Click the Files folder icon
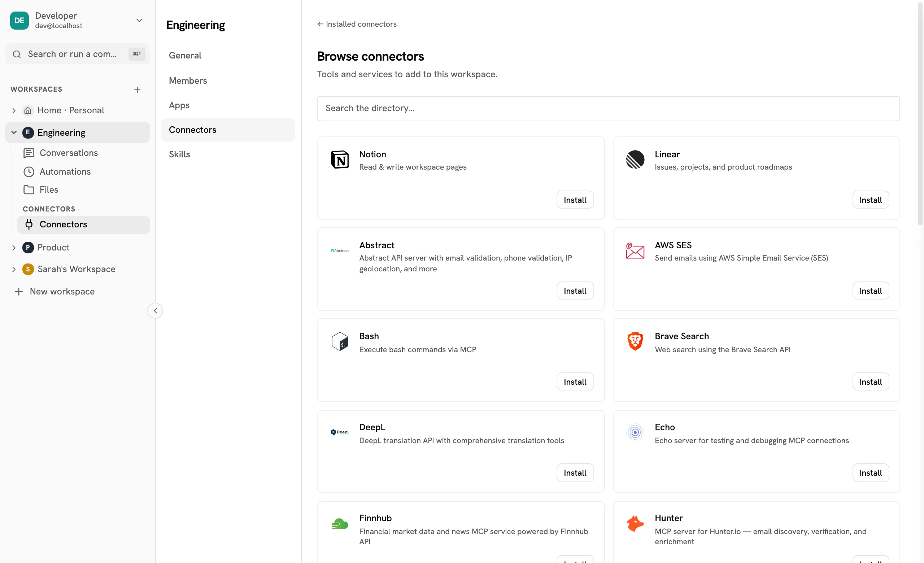Screen dimensions: 924x563 29,190
